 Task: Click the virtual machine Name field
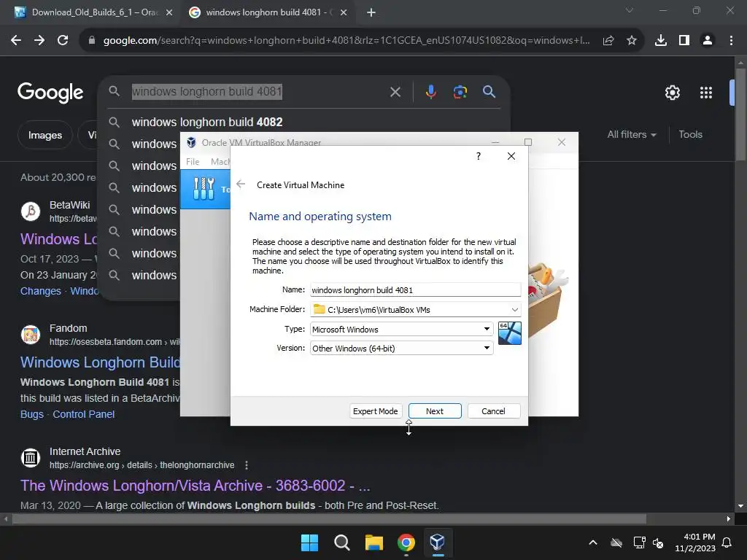pyautogui.click(x=415, y=289)
